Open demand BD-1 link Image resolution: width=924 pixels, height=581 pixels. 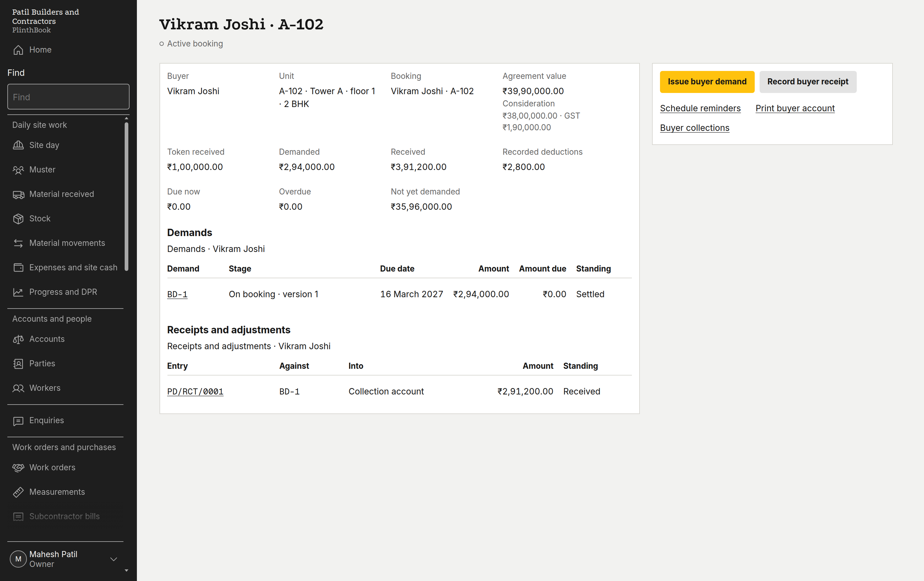click(177, 294)
